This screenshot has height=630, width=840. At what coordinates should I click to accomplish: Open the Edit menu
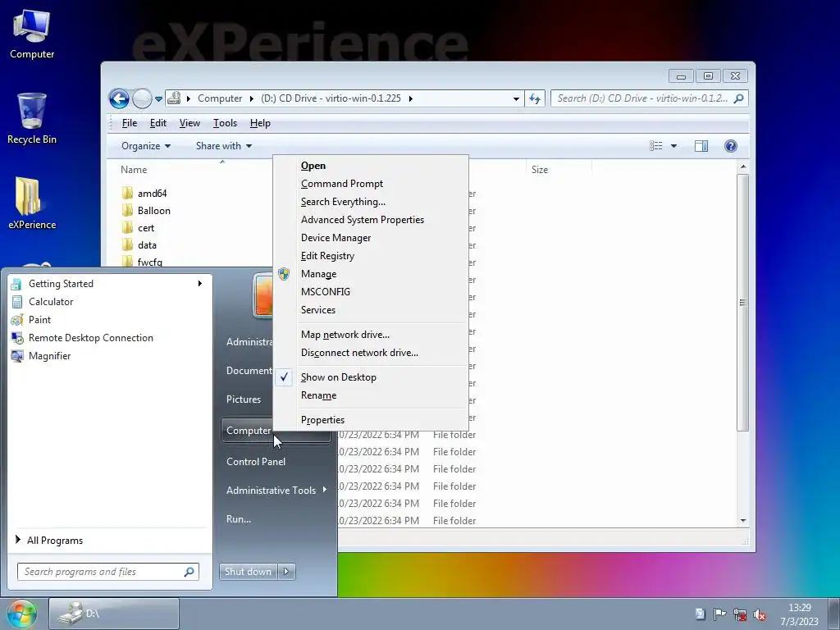coord(158,123)
